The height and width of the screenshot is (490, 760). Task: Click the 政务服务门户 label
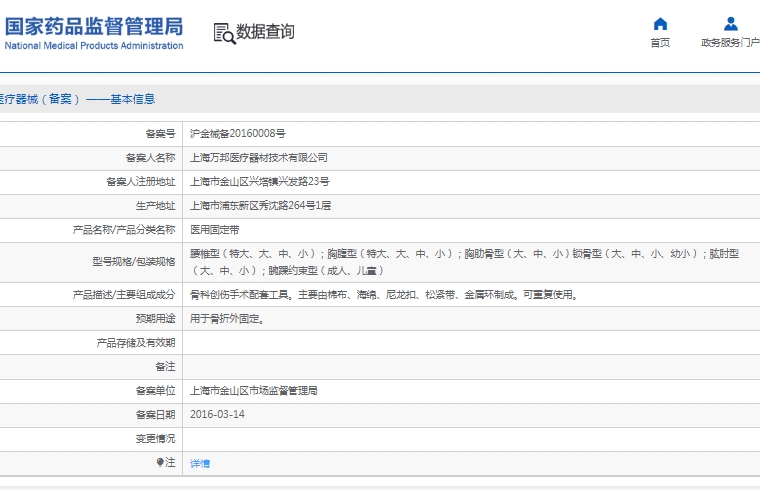tap(730, 43)
